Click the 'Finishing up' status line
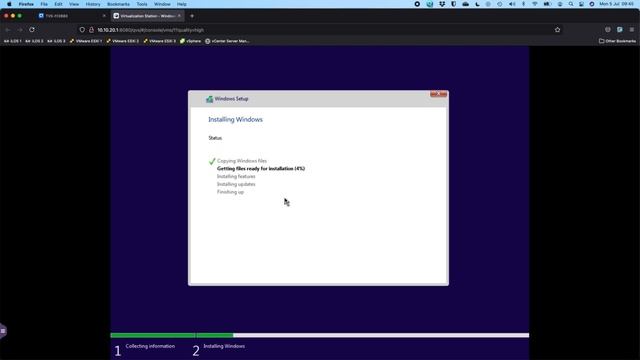The width and height of the screenshot is (640, 360). point(230,192)
